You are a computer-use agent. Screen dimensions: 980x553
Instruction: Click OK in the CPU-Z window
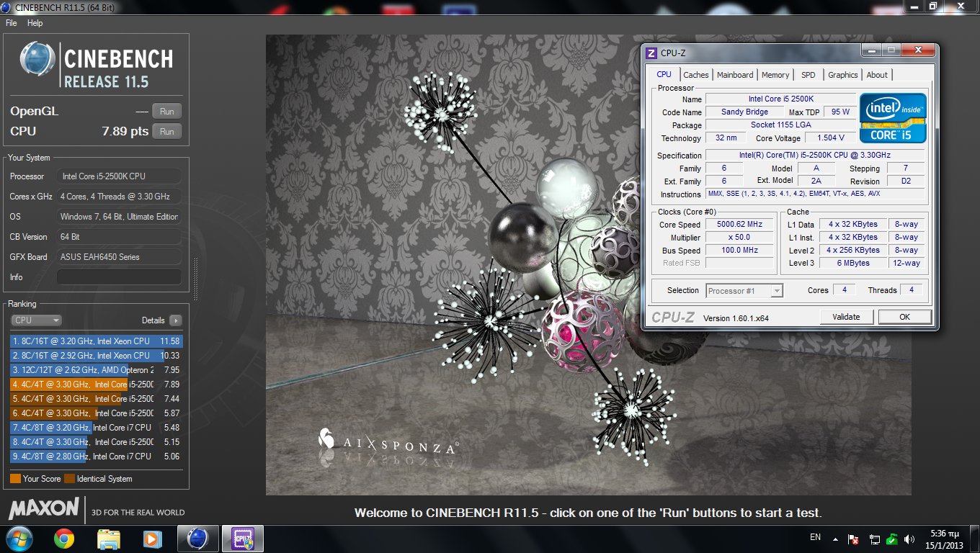[x=904, y=317]
